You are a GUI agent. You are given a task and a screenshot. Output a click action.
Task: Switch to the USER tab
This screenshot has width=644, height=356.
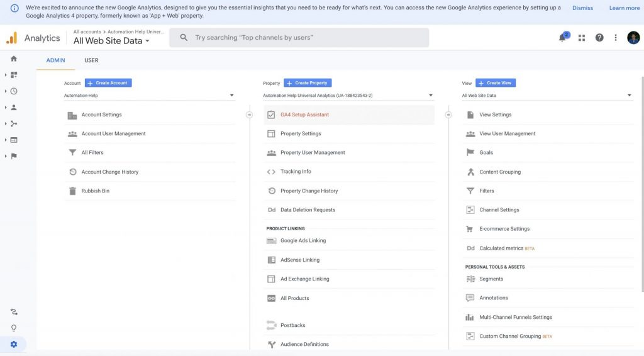(91, 60)
